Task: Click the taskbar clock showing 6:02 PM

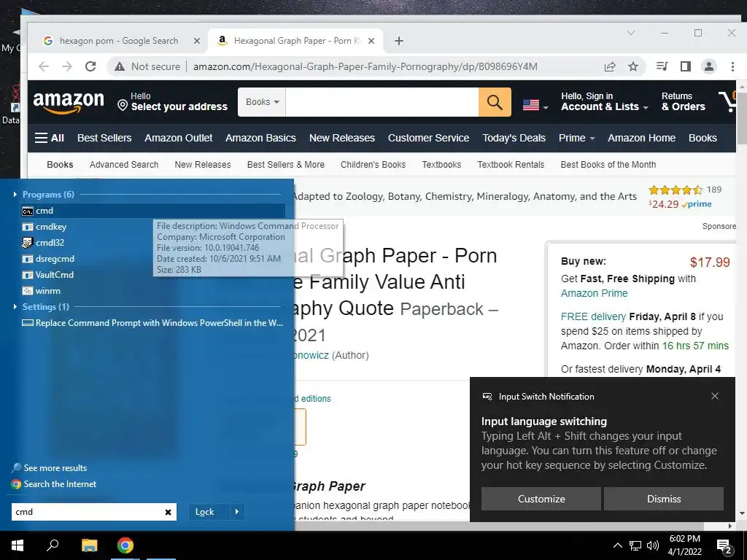Action: click(684, 545)
